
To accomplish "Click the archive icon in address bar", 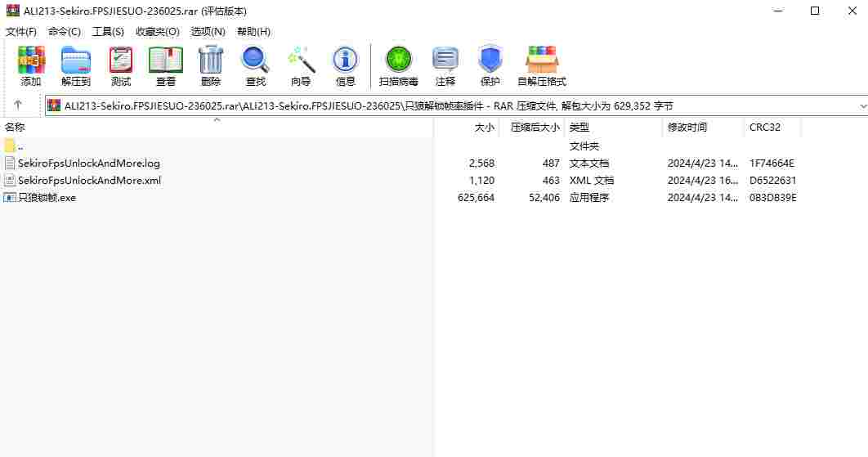I will (54, 105).
